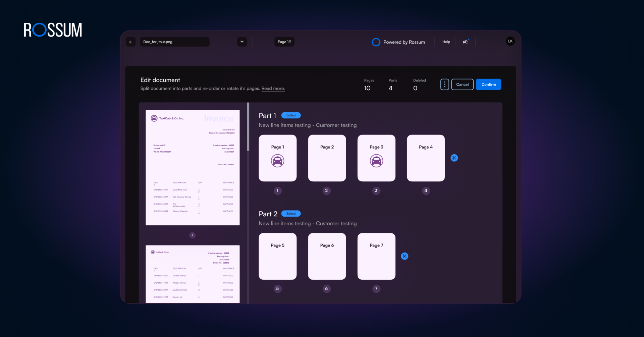This screenshot has width=644, height=337.
Task: Expand the Page 1/1 page selector
Action: pyautogui.click(x=284, y=42)
